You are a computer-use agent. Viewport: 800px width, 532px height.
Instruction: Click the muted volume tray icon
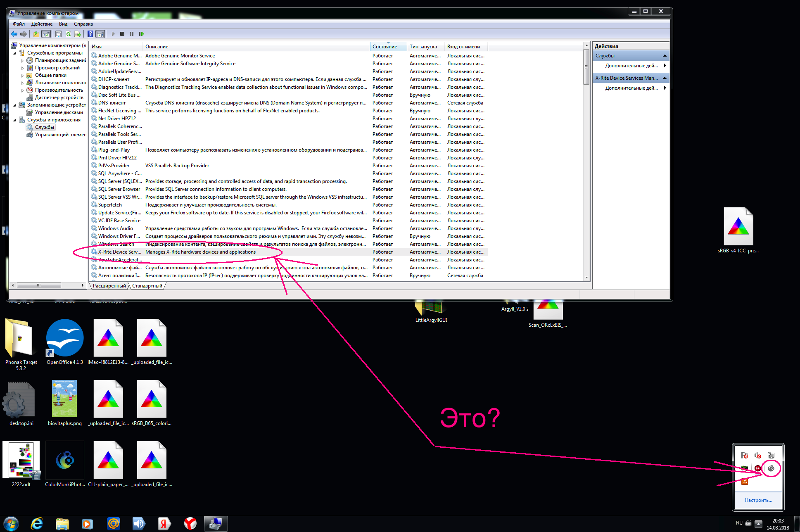757,455
